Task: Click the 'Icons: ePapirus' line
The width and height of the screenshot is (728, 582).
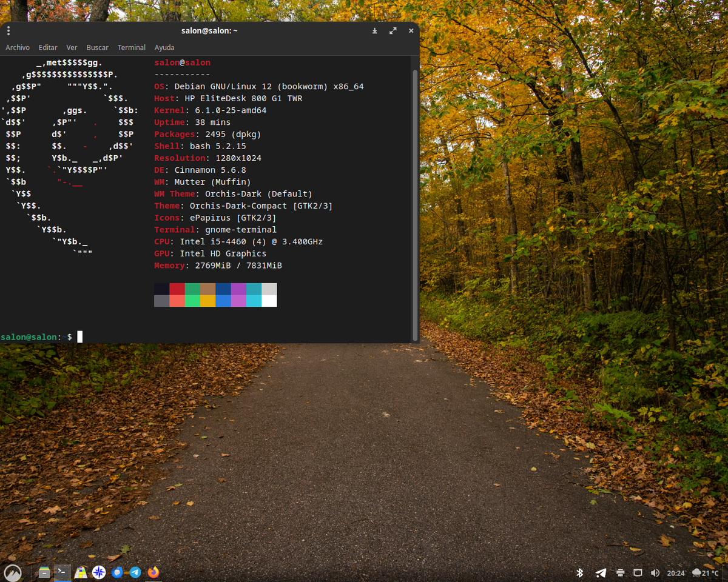Action: 215,218
